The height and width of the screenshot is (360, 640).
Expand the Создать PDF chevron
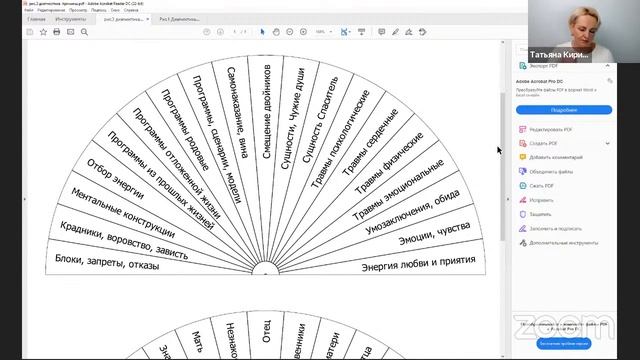tap(607, 143)
